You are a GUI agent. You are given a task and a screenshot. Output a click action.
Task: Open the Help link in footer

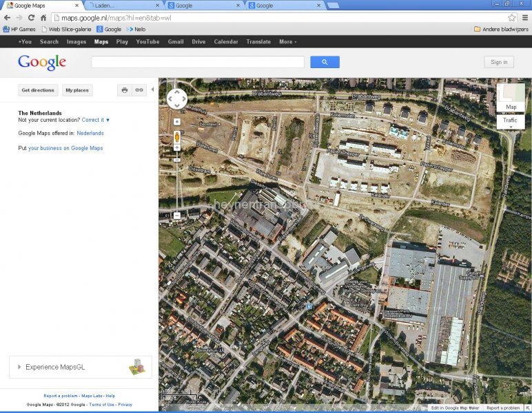click(x=110, y=396)
